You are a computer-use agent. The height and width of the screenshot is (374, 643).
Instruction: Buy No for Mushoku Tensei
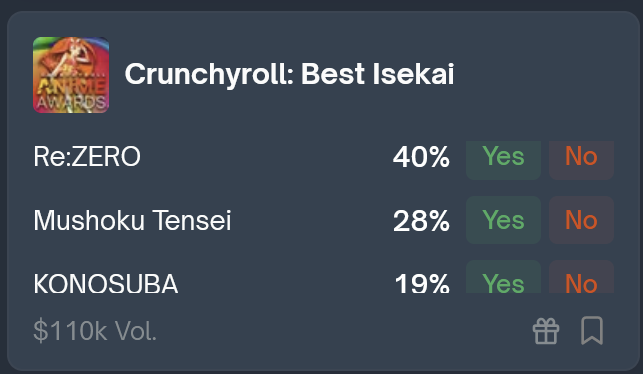pos(581,220)
